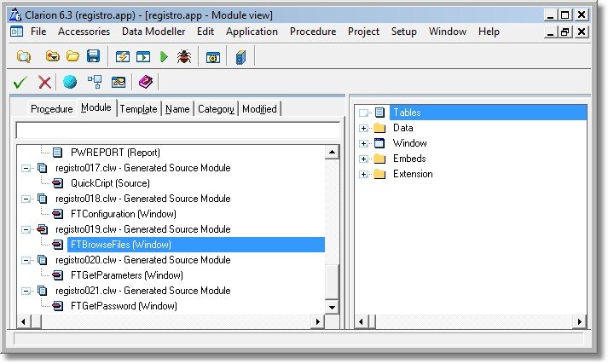Collapse the registro020.clw module node
Viewport: 608px width, 364px height.
[x=26, y=260]
